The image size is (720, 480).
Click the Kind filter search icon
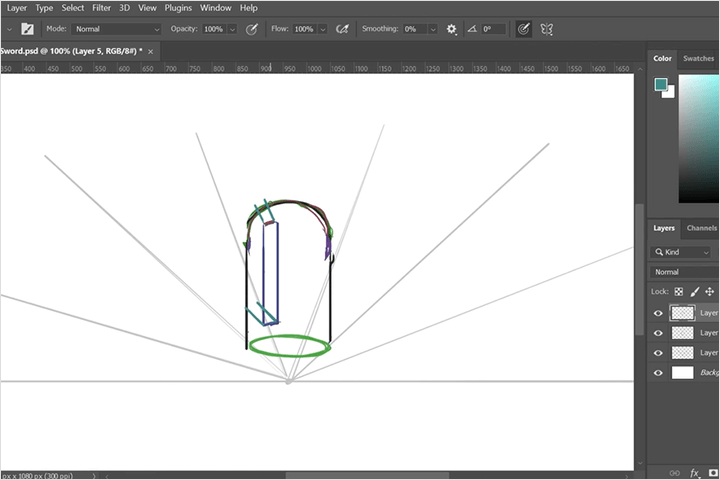pyautogui.click(x=659, y=252)
